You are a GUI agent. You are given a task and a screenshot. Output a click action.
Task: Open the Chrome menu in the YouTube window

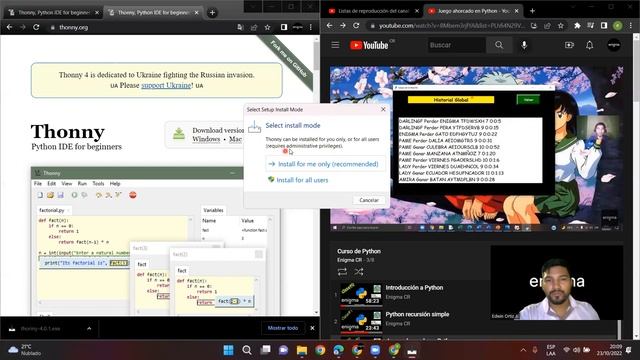631,26
